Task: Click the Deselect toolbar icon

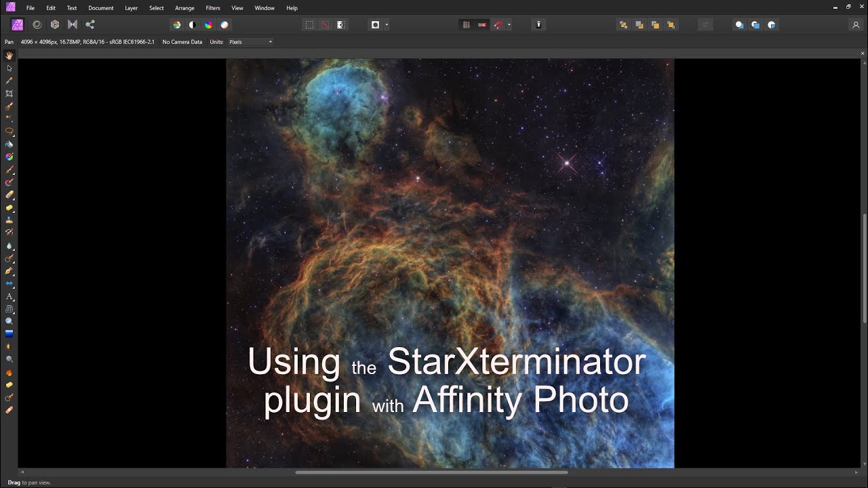Action: click(325, 24)
